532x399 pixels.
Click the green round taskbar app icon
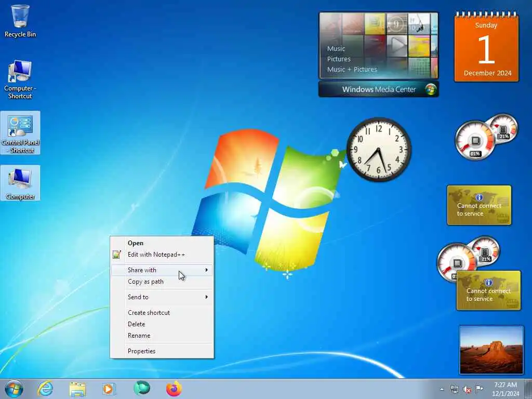141,388
